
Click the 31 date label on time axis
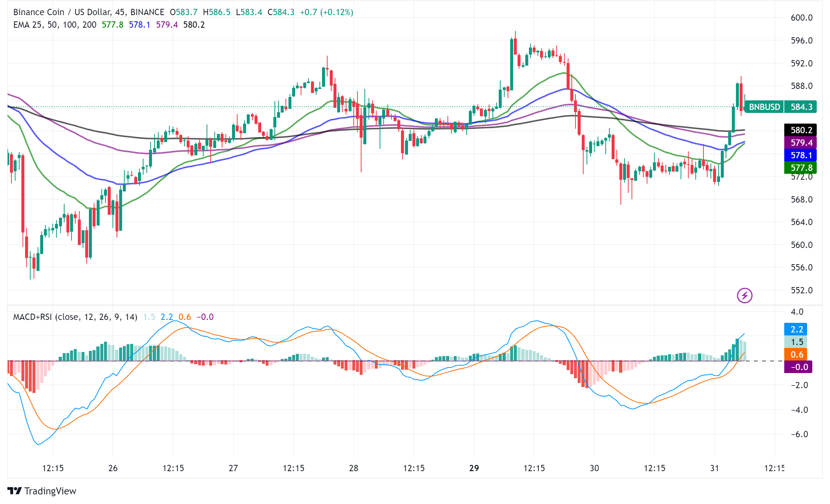[x=715, y=468]
